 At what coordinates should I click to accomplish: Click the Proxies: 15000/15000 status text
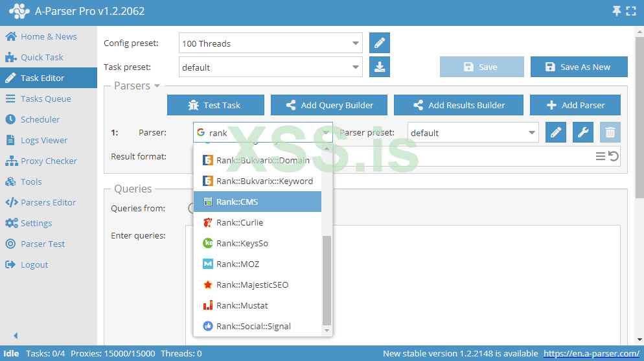113,354
